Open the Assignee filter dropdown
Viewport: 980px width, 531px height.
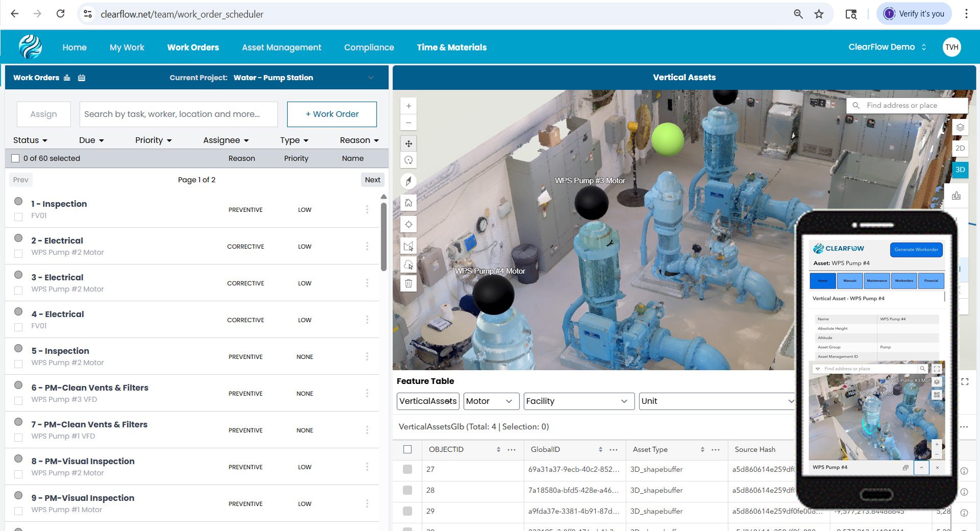[x=226, y=140]
